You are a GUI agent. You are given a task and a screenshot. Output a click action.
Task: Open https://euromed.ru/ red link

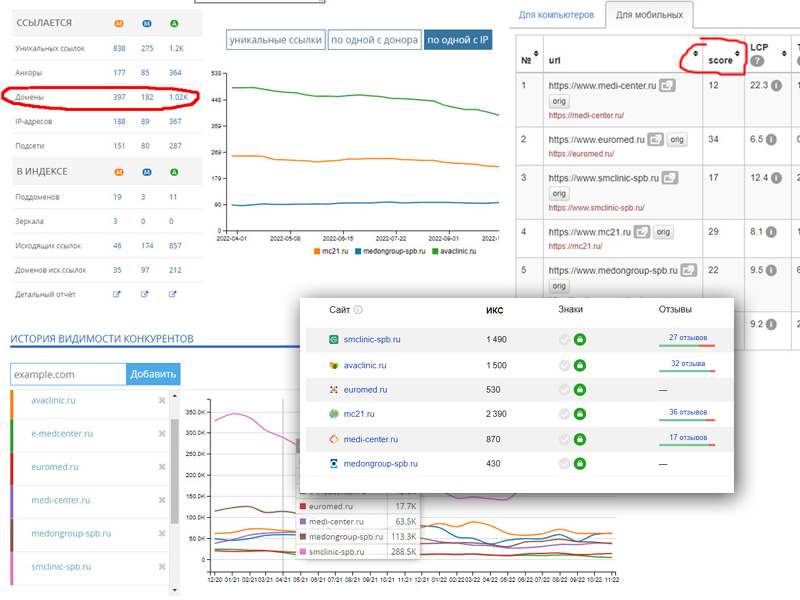581,154
